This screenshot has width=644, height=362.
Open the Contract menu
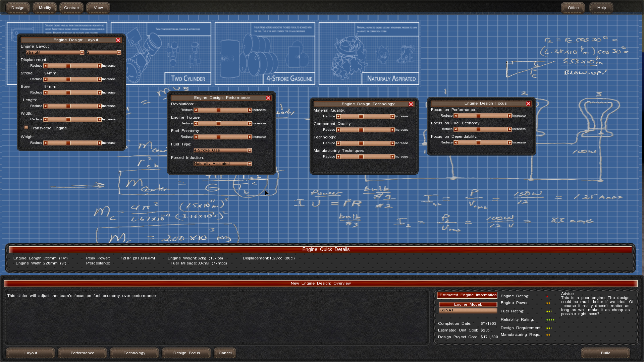[x=71, y=8]
